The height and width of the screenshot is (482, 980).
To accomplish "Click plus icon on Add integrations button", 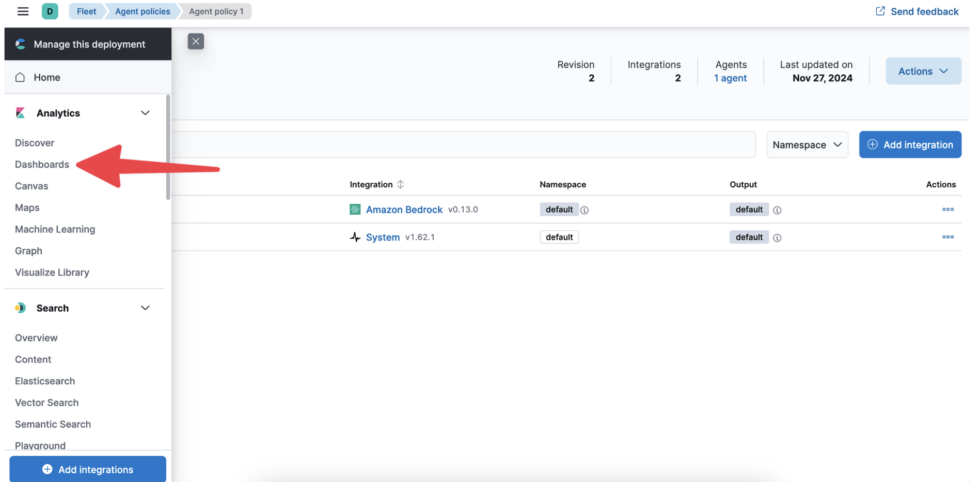I will [x=47, y=469].
